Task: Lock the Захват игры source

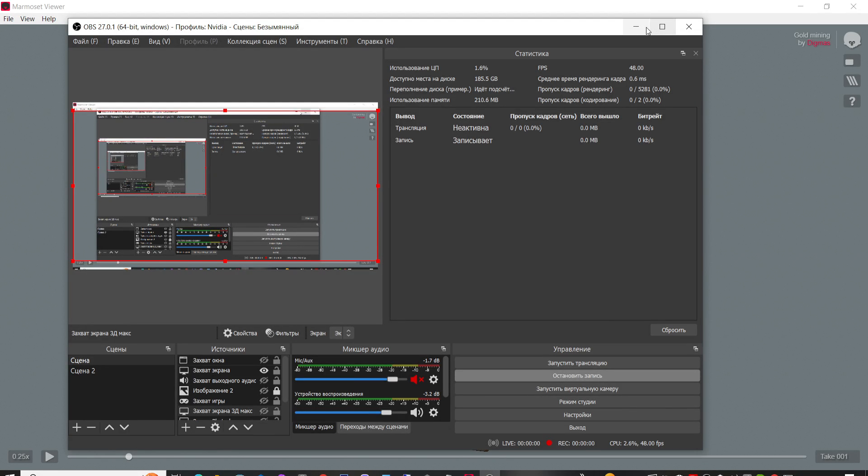Action: point(277,401)
